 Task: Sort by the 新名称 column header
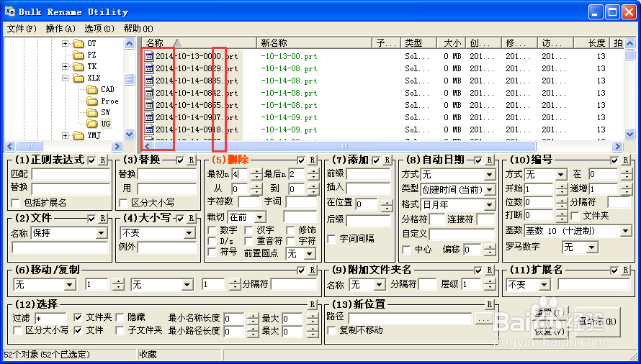point(314,43)
